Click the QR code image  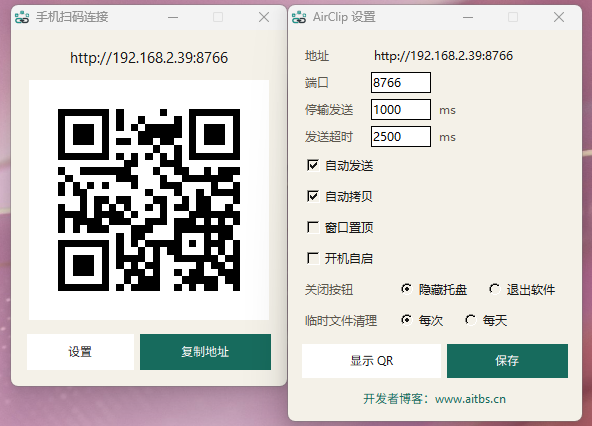[149, 200]
